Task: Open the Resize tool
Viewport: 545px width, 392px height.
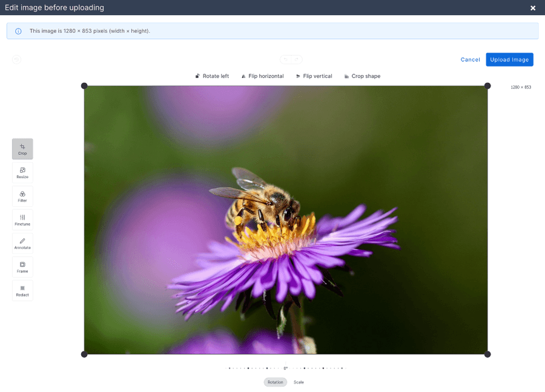Action: pos(22,172)
